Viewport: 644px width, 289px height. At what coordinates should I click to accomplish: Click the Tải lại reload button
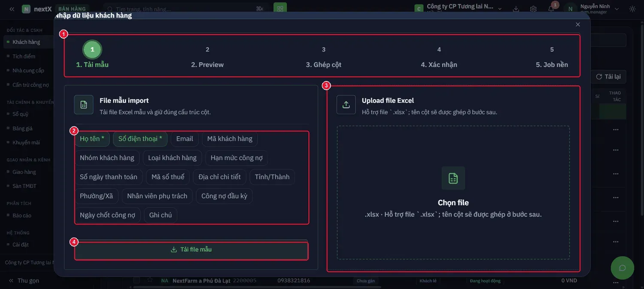(608, 77)
